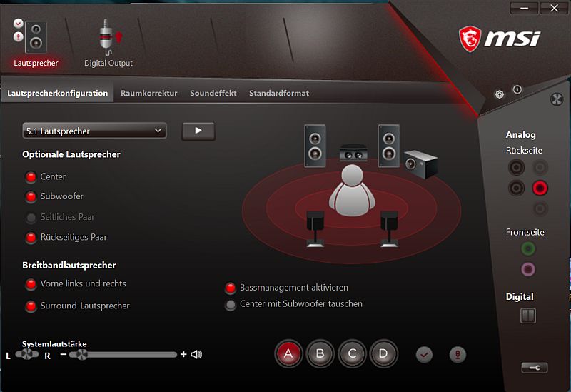571x392 pixels.
Task: Click the active red rear analog jack
Action: [540, 188]
